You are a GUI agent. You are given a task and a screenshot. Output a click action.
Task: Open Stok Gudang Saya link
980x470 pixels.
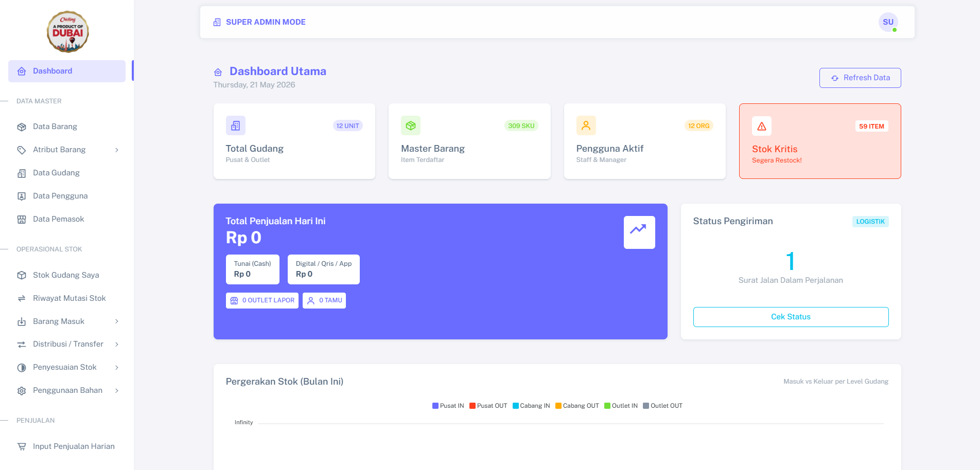click(x=67, y=275)
